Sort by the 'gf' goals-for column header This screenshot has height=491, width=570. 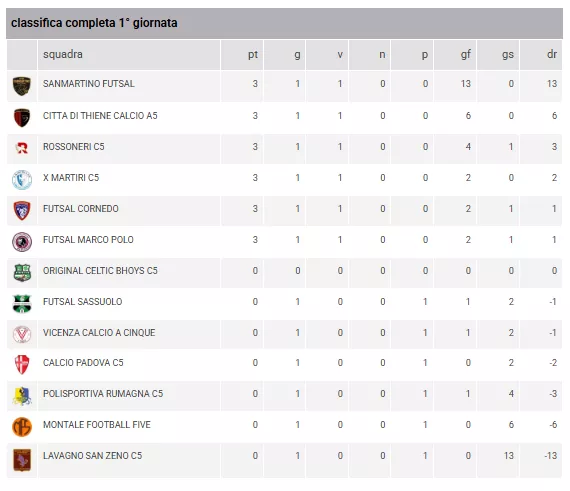pyautogui.click(x=466, y=55)
